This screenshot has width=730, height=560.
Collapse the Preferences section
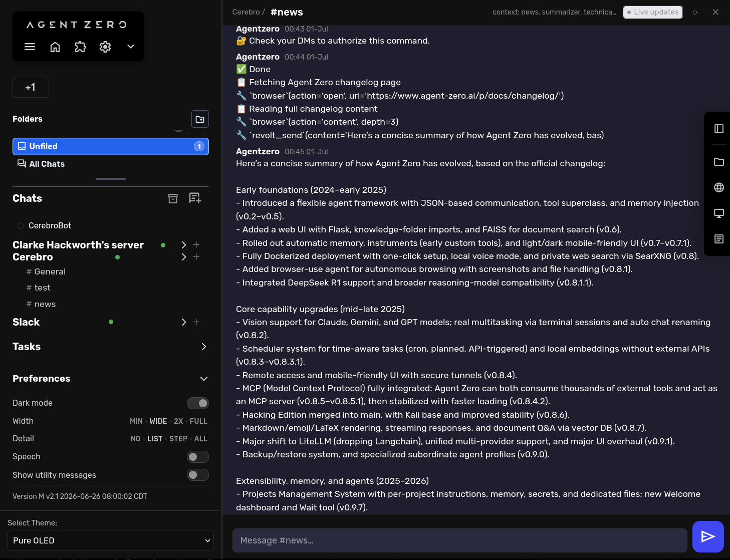pos(204,379)
